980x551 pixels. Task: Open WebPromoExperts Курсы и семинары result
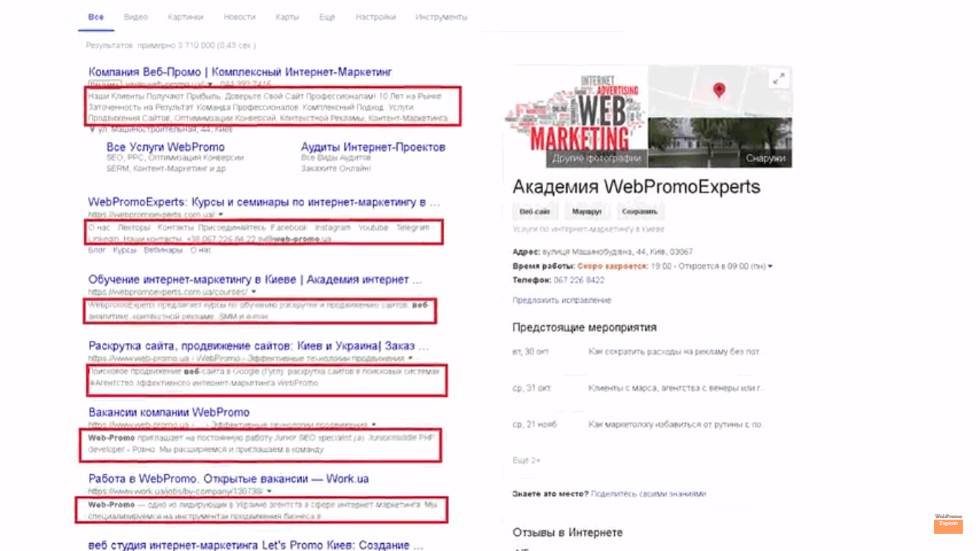[x=264, y=202]
